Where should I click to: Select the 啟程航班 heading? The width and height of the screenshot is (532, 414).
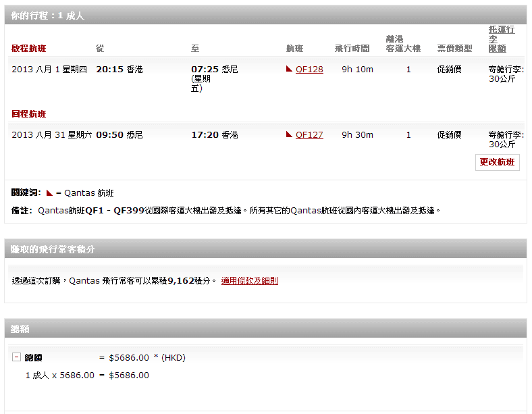click(x=29, y=49)
